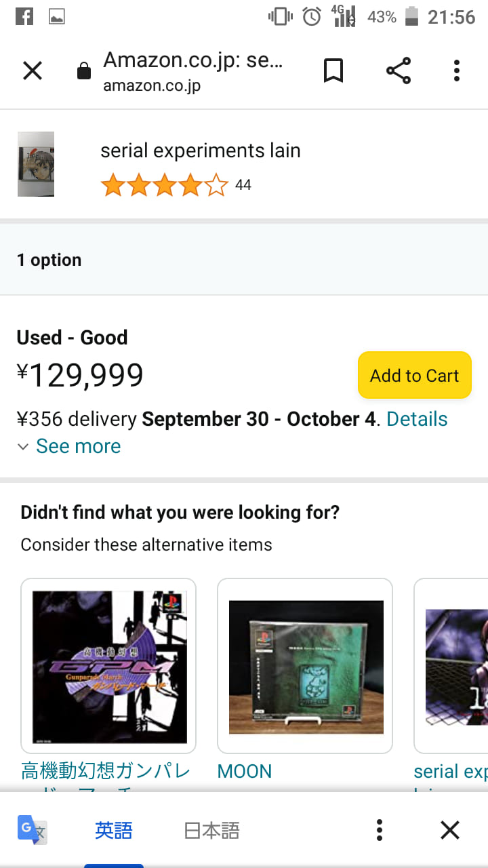Tap the bookmark icon in toolbar
This screenshot has height=868, width=488.
click(333, 71)
